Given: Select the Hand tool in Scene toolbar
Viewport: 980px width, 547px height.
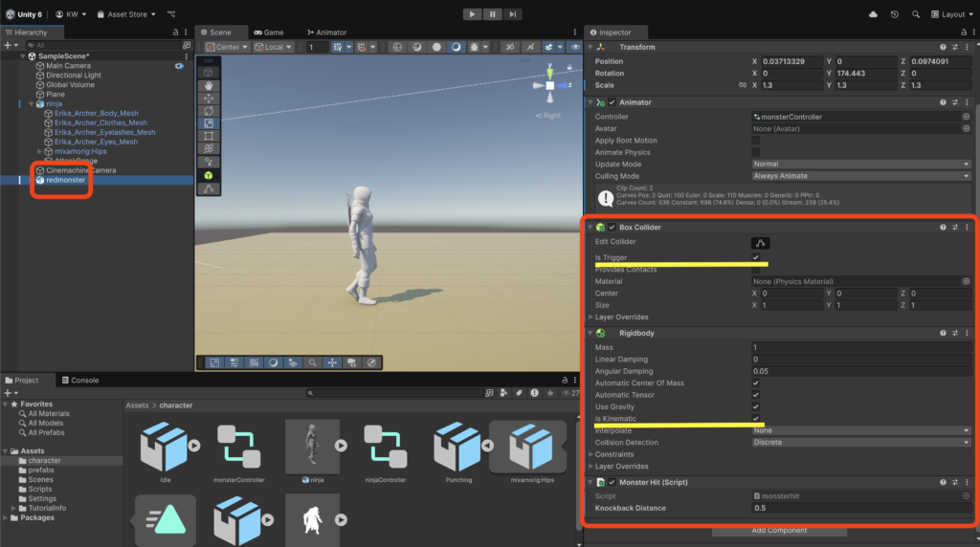Looking at the screenshot, I should pos(209,85).
